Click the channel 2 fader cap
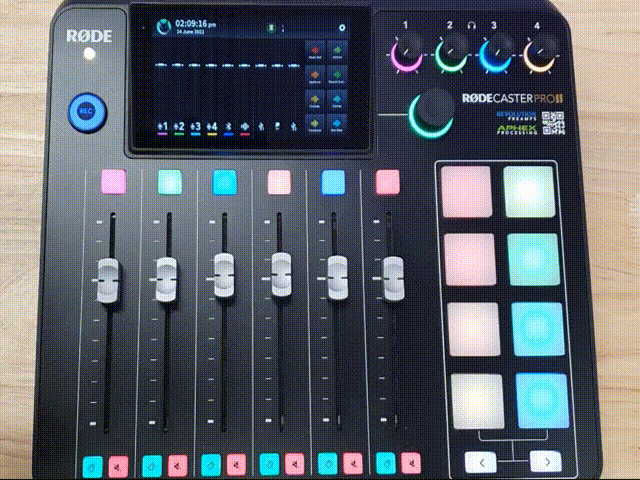This screenshot has height=480, width=640. click(167, 279)
